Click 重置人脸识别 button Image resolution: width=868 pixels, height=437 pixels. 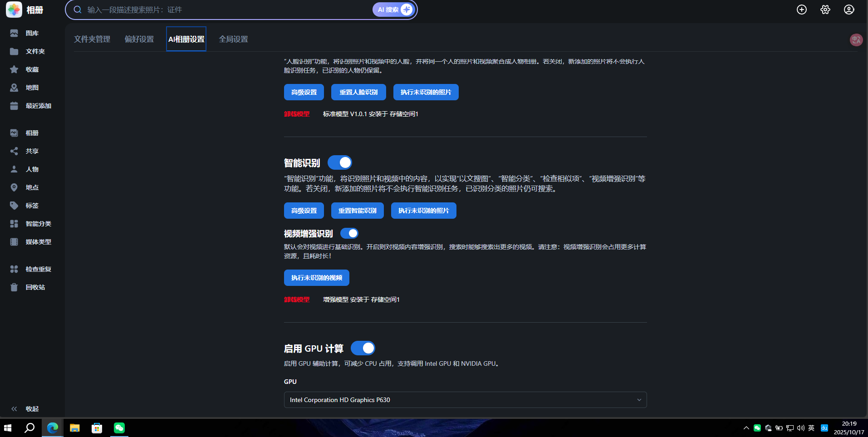pos(358,92)
